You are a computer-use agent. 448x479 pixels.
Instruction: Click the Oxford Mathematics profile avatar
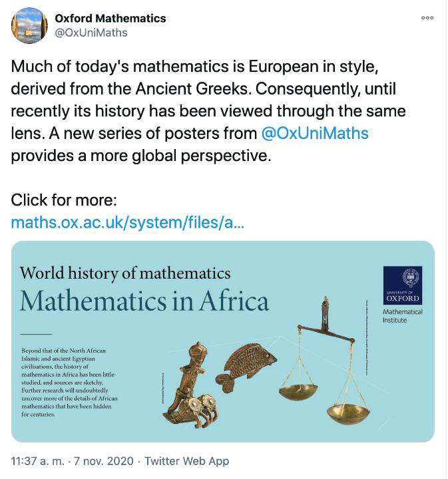click(29, 25)
